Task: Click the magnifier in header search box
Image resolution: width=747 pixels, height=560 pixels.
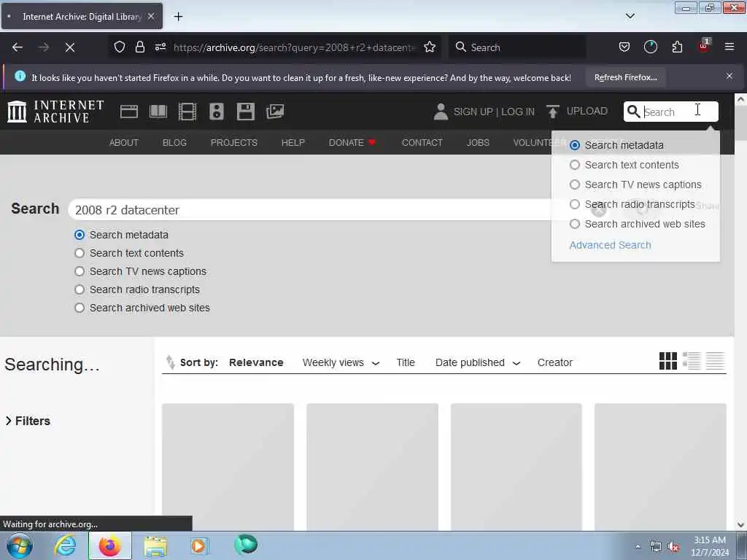Action: pos(633,112)
